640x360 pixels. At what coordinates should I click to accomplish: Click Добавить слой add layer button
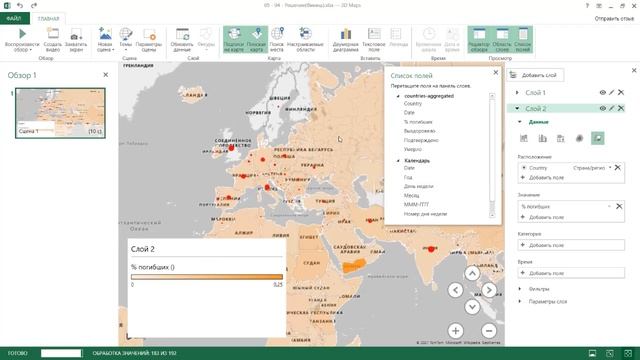(535, 75)
